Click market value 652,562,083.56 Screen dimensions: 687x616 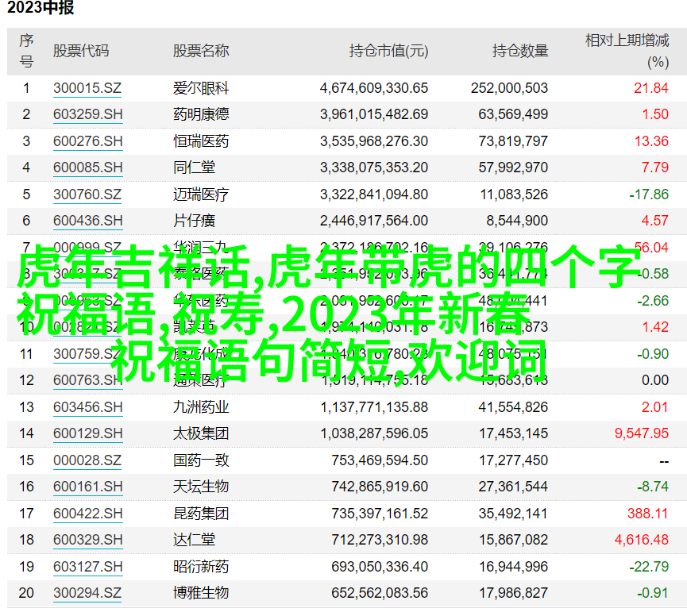click(x=380, y=593)
